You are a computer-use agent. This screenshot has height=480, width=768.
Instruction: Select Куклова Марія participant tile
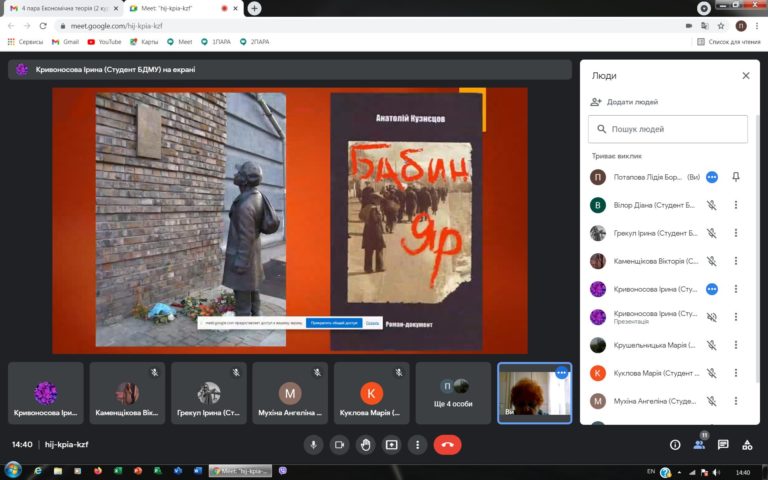371,393
